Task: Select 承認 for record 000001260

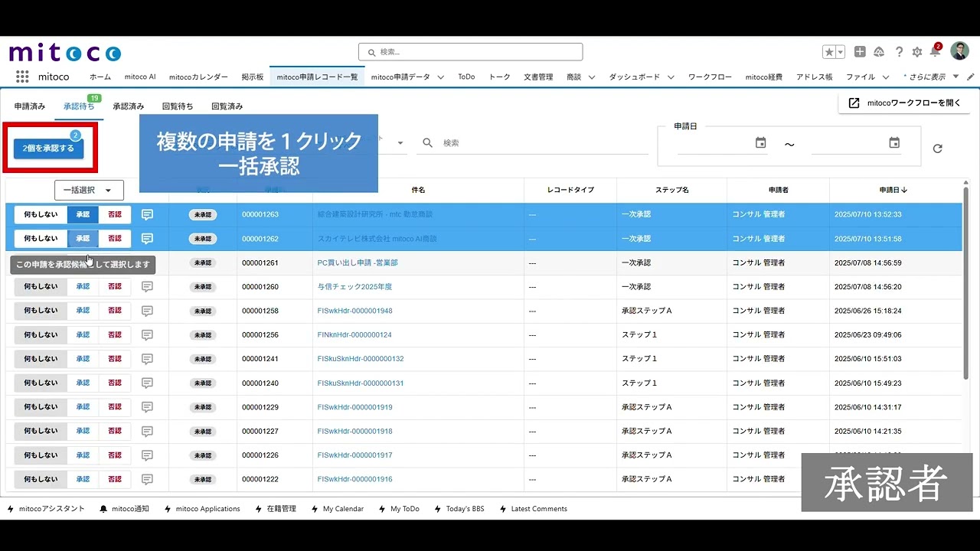Action: [x=83, y=287]
